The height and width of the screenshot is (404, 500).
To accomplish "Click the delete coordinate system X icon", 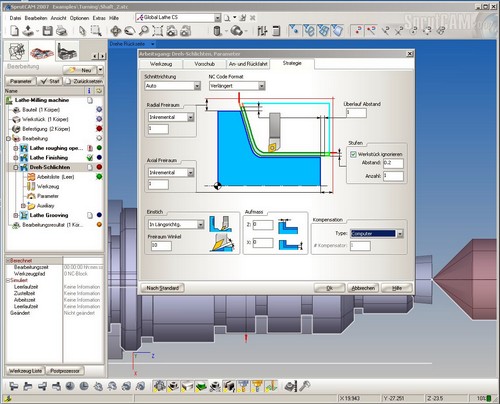I will (x=253, y=18).
